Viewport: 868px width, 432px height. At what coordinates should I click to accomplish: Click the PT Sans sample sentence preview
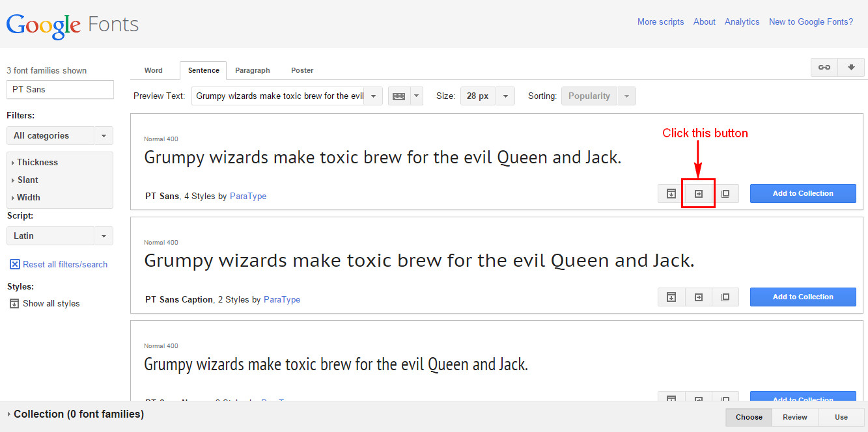382,157
